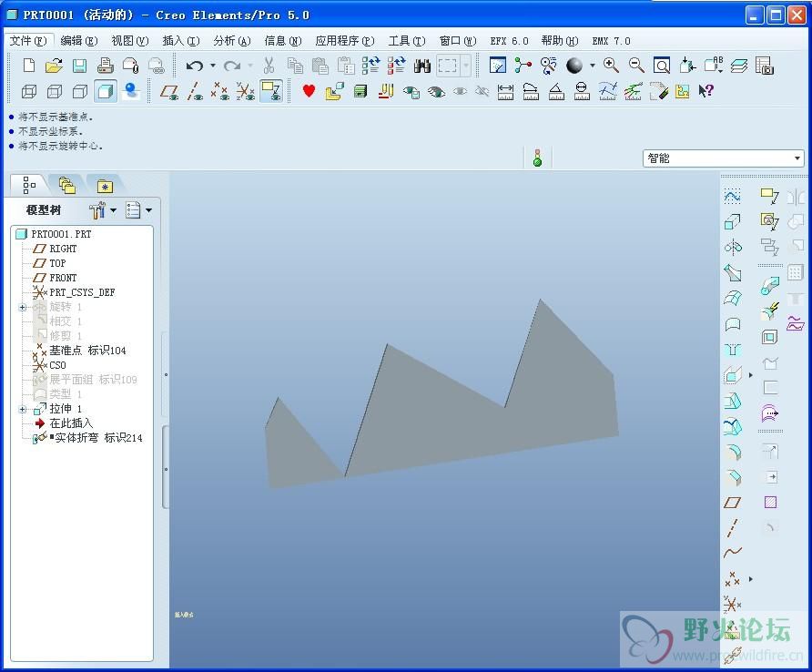Open the model tree show dropdown
The image size is (812, 672).
tap(138, 210)
